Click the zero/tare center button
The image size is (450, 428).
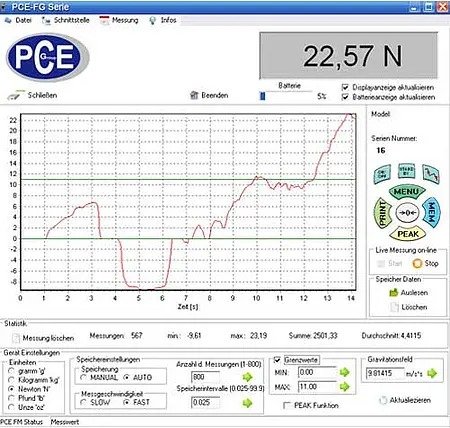pos(407,213)
